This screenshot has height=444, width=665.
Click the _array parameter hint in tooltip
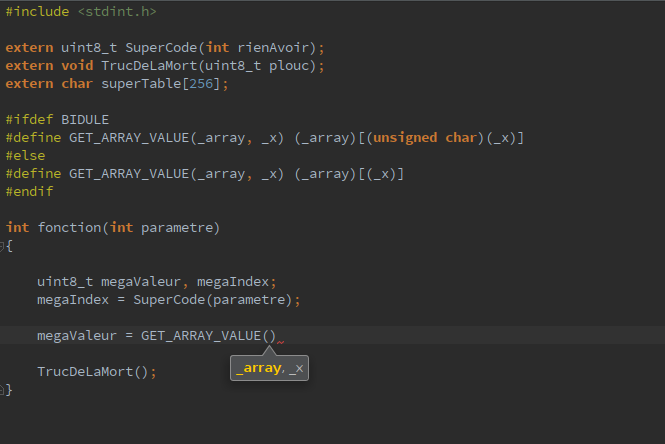point(258,368)
